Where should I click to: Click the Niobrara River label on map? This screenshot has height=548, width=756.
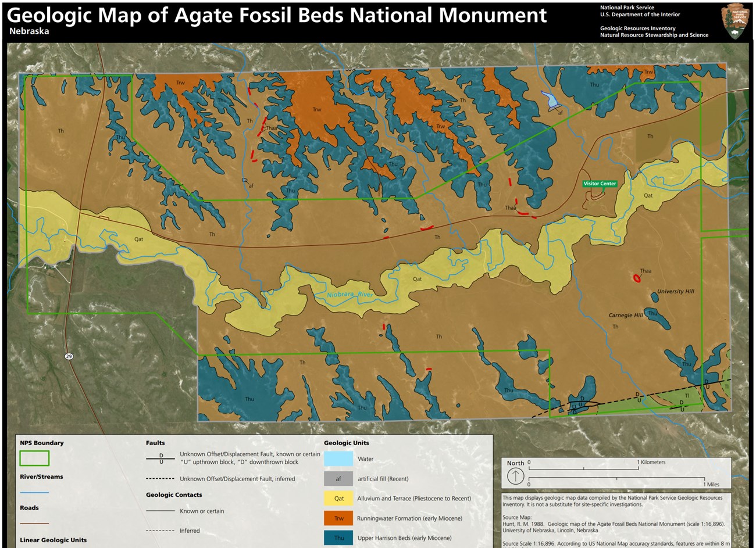[x=349, y=295]
